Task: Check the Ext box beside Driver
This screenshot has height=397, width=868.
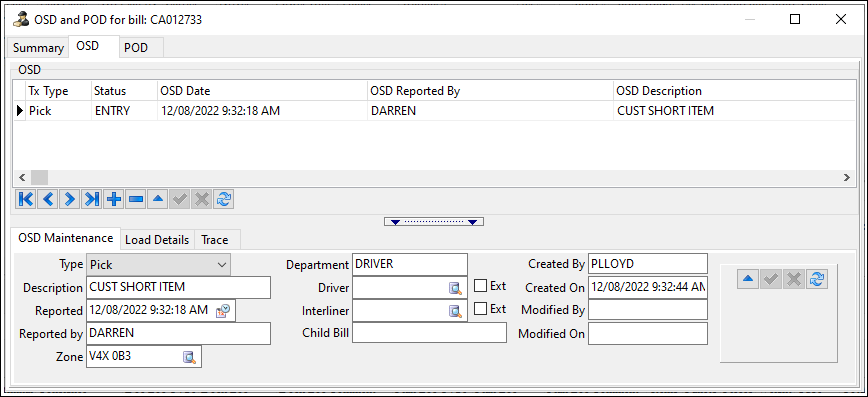Action: (480, 286)
